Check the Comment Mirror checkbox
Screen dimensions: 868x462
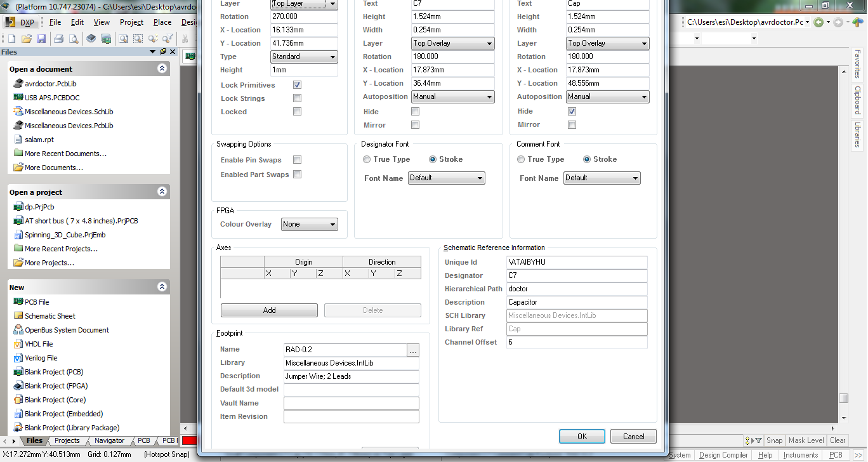572,125
